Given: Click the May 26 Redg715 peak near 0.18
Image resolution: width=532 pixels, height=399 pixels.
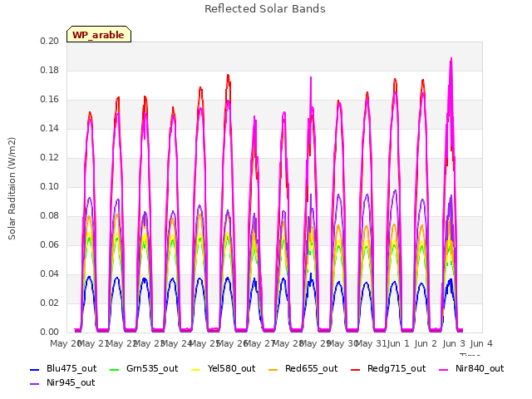Looking at the screenshot, I should point(228,76).
